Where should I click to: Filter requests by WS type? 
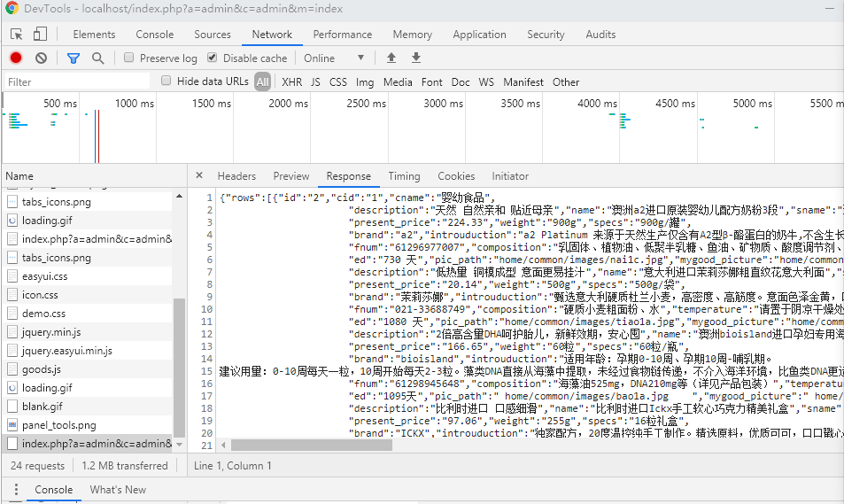pyautogui.click(x=486, y=81)
